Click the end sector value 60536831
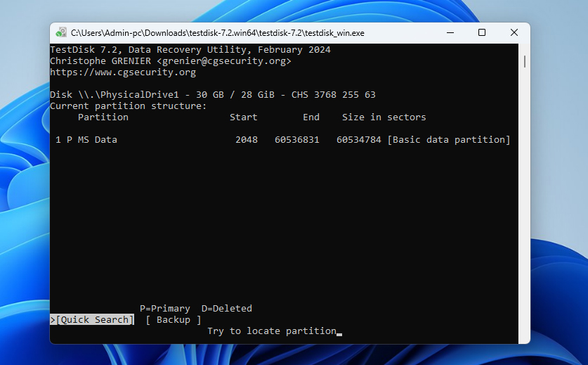Image resolution: width=588 pixels, height=365 pixels. coord(297,140)
